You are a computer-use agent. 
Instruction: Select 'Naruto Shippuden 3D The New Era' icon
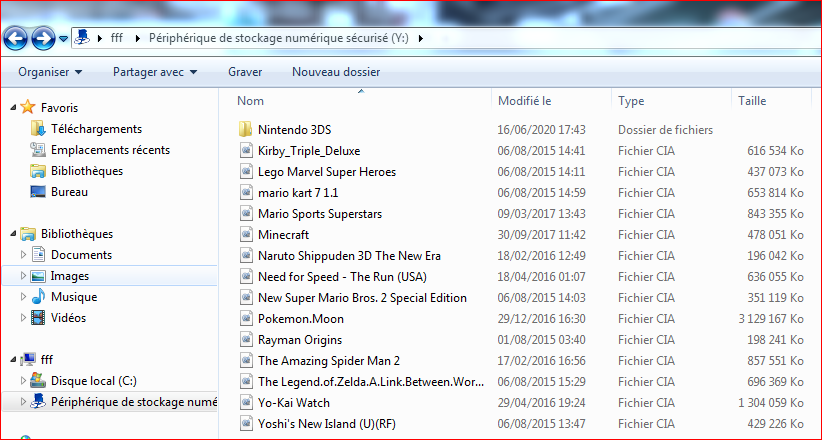pyautogui.click(x=246, y=255)
